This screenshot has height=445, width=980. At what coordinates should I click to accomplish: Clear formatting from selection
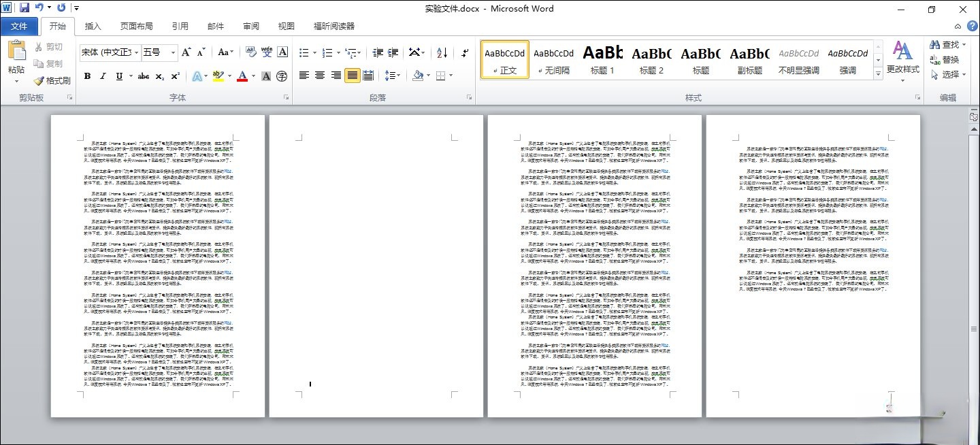click(x=251, y=52)
